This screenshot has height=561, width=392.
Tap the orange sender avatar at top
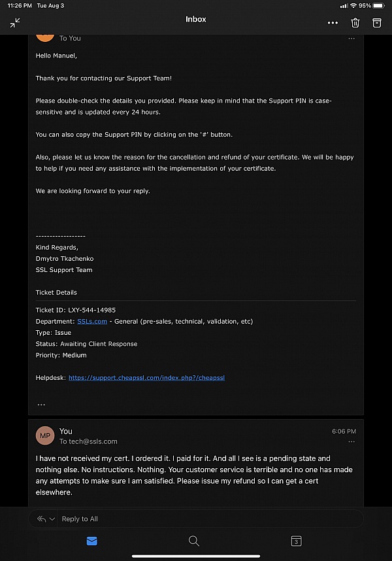click(45, 33)
